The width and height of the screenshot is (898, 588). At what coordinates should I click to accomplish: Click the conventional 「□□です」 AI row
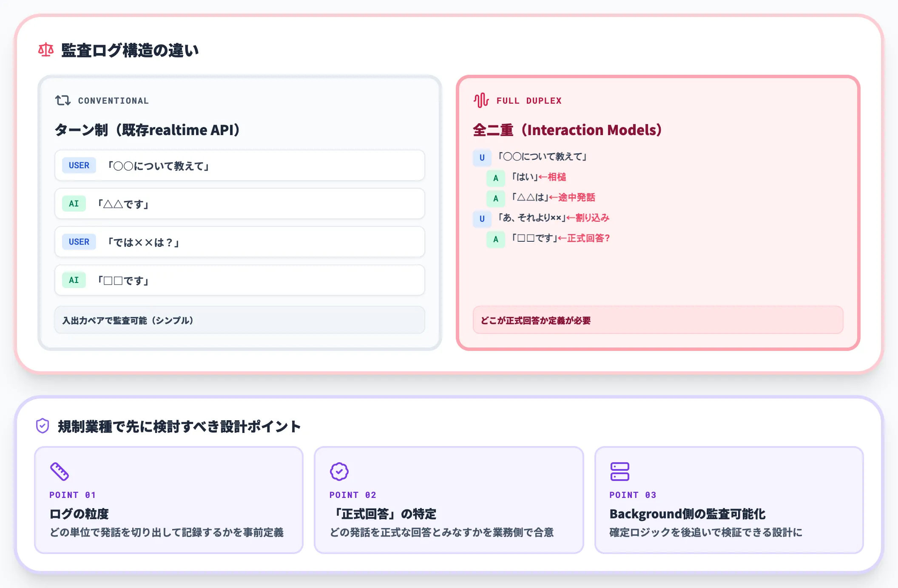coord(240,280)
